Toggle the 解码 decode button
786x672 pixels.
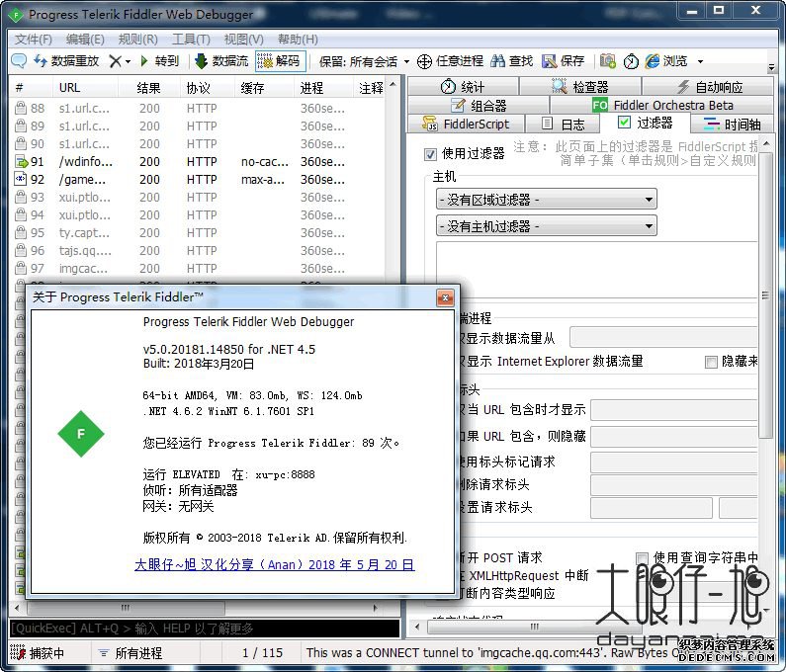click(280, 61)
